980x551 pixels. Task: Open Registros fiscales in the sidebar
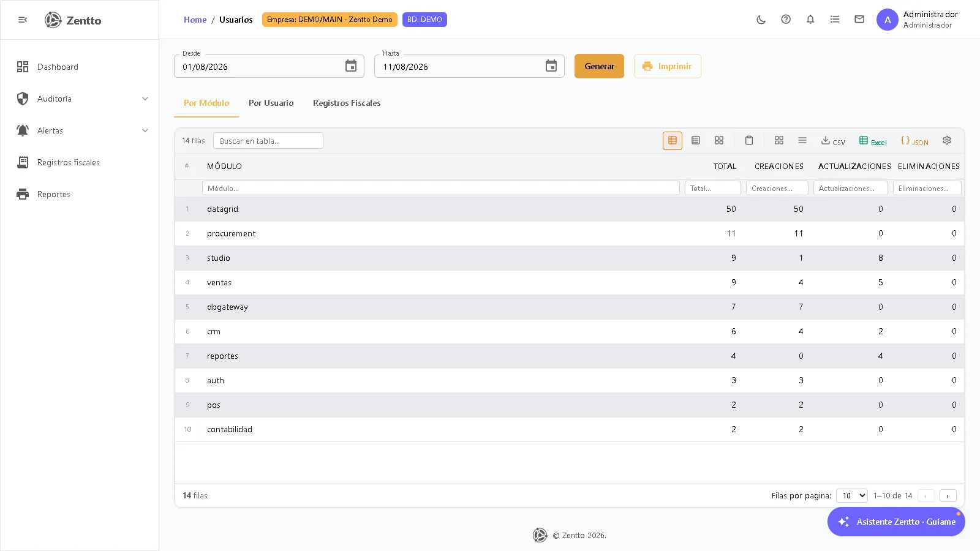click(80, 162)
